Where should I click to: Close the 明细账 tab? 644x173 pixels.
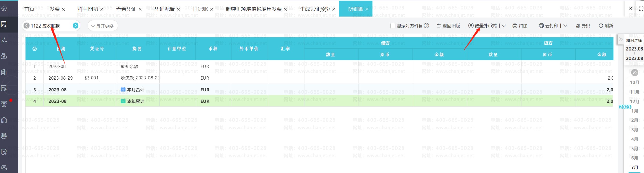click(x=367, y=9)
